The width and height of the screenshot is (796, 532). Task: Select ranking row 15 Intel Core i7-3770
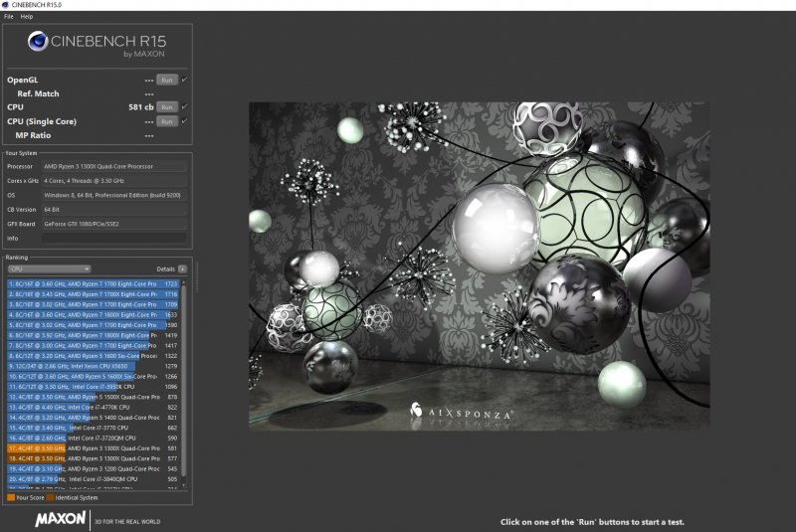click(x=93, y=428)
